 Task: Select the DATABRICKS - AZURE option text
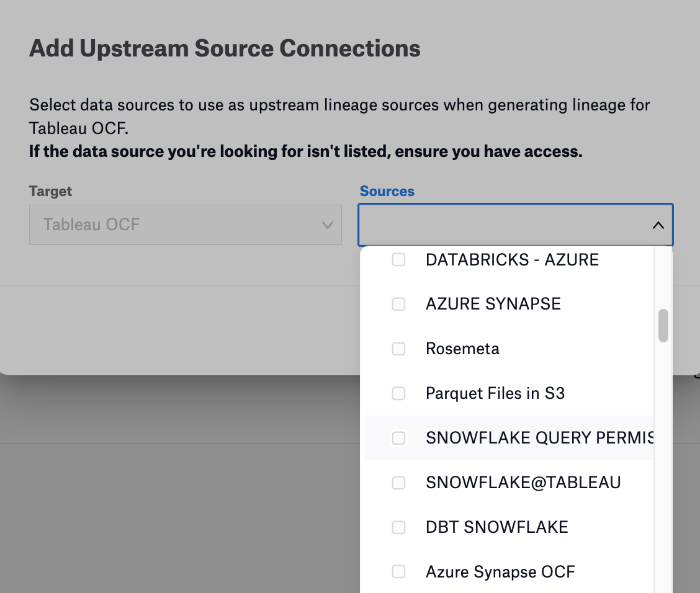[512, 260]
